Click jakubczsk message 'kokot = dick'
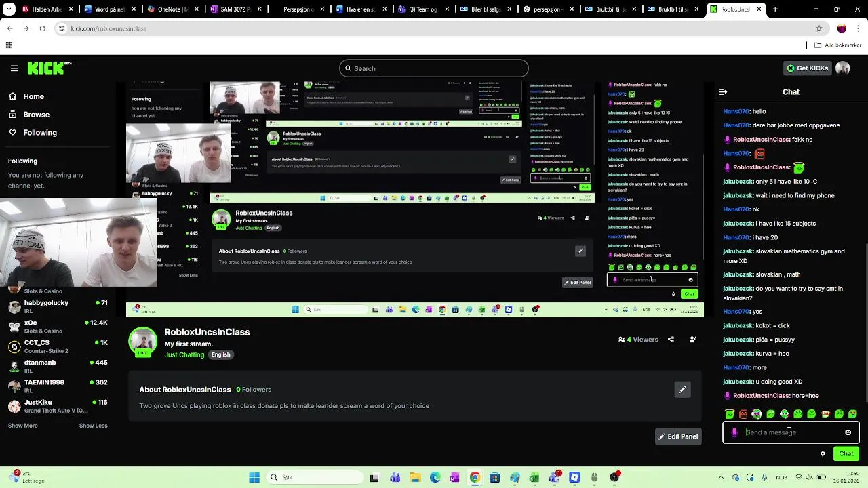The height and width of the screenshot is (488, 868). coord(756,325)
